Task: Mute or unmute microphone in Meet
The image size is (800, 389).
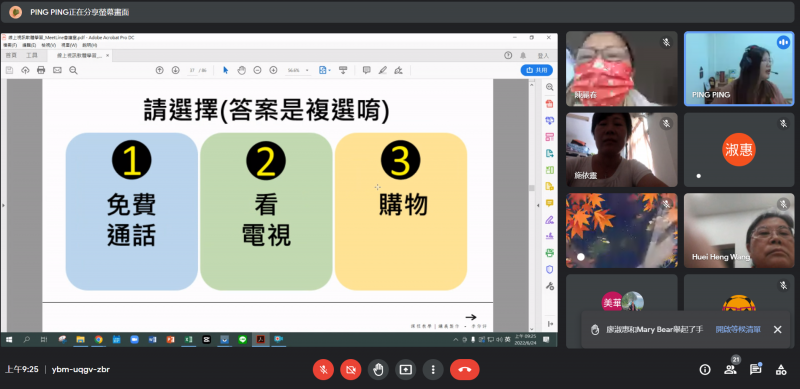Action: 323,370
